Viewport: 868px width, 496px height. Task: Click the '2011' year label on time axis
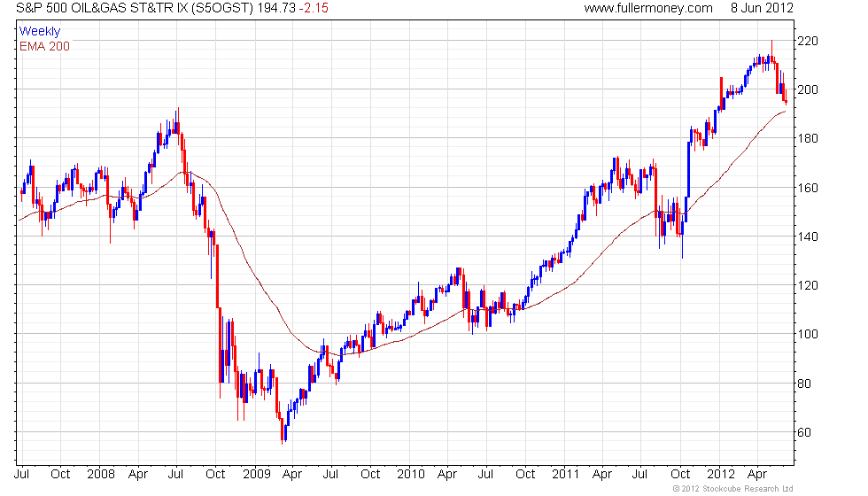(x=565, y=474)
